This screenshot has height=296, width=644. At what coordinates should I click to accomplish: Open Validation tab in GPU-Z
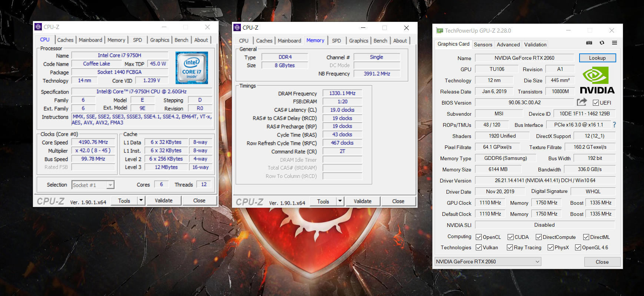(535, 45)
